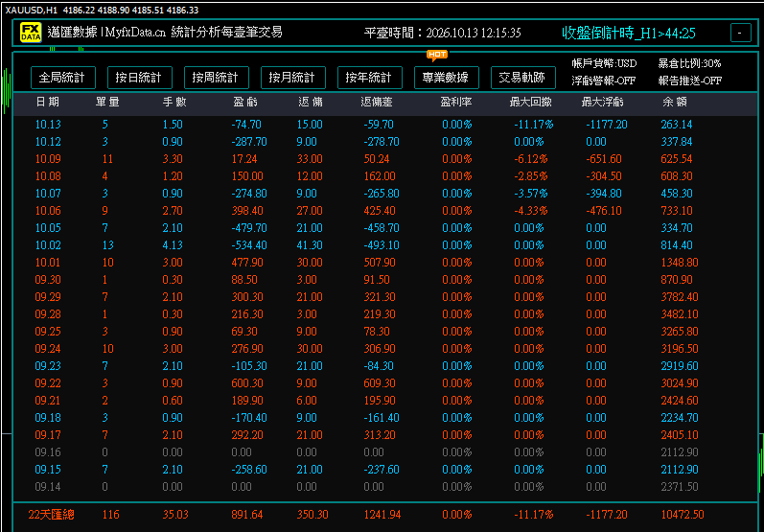
Task: Click the 收盤倒計時_H1>44:25 countdown
Action: click(629, 34)
